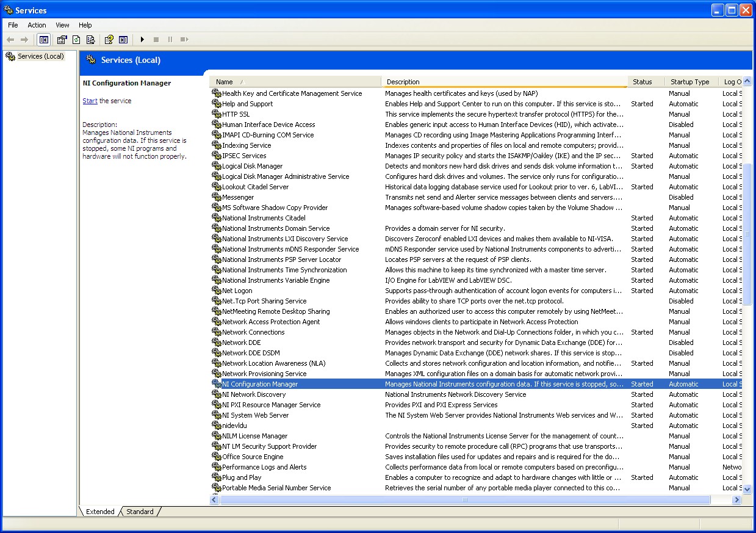Click the Disabled startup type in the Messenger row
Image resolution: width=756 pixels, height=533 pixels.
coord(681,197)
